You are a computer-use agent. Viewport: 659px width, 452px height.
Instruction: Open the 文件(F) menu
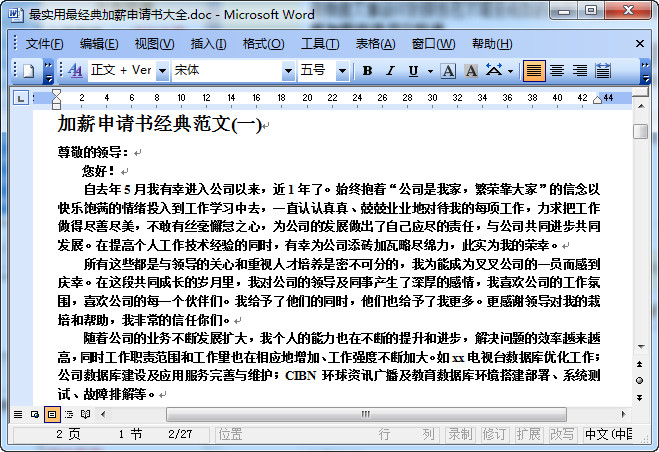click(44, 44)
